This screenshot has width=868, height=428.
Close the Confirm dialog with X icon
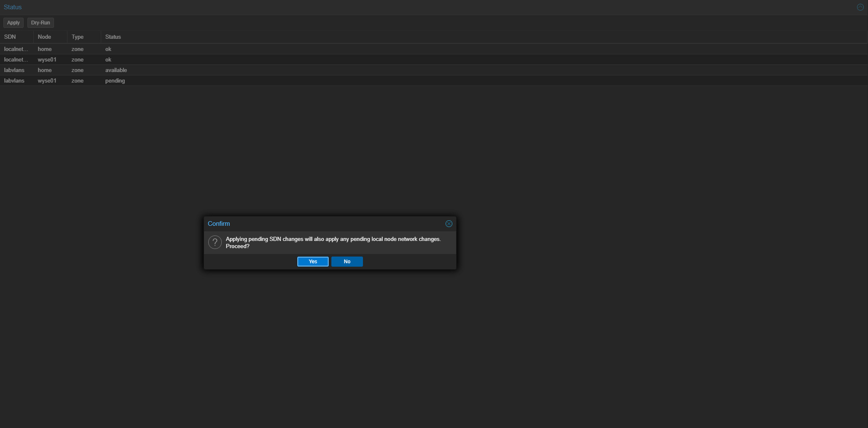pos(449,224)
